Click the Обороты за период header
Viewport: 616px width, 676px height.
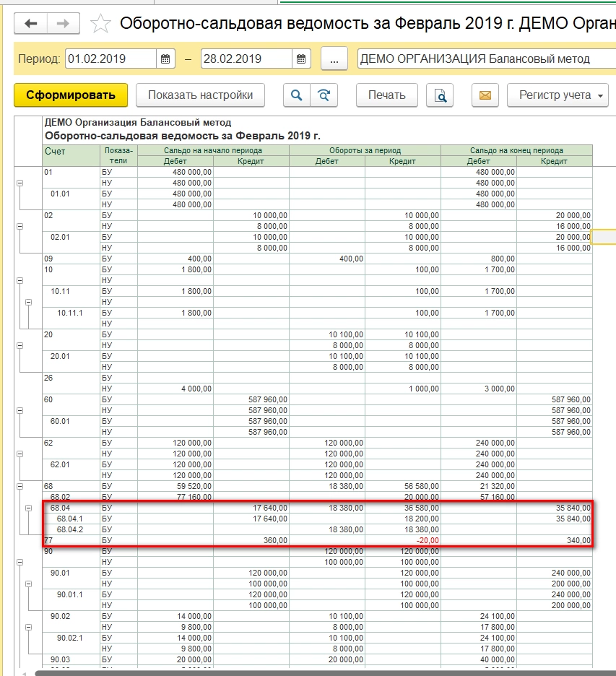[x=365, y=150]
